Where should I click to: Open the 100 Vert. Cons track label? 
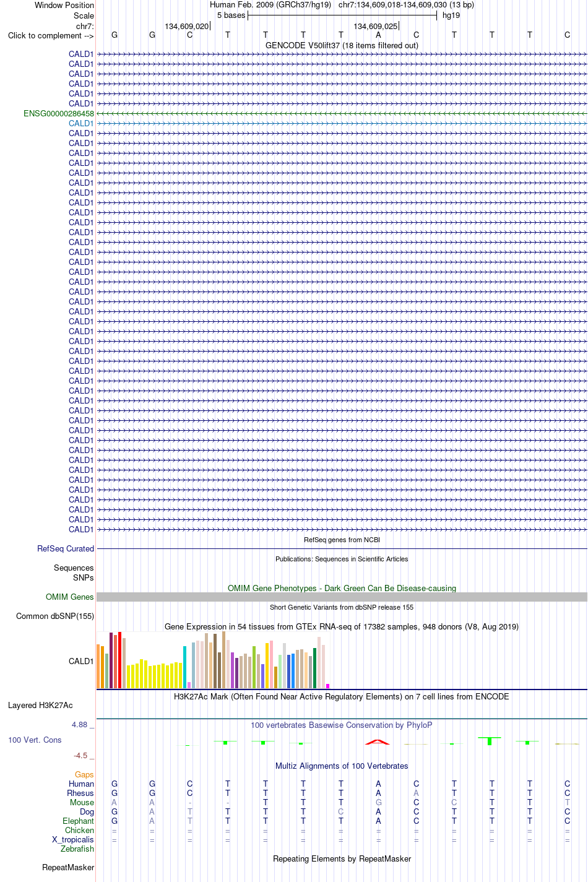pyautogui.click(x=35, y=740)
